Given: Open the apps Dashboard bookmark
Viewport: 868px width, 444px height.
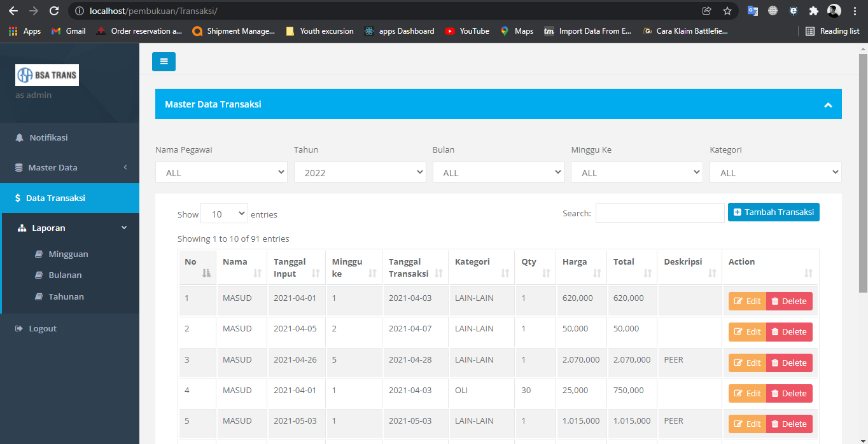Looking at the screenshot, I should (400, 31).
